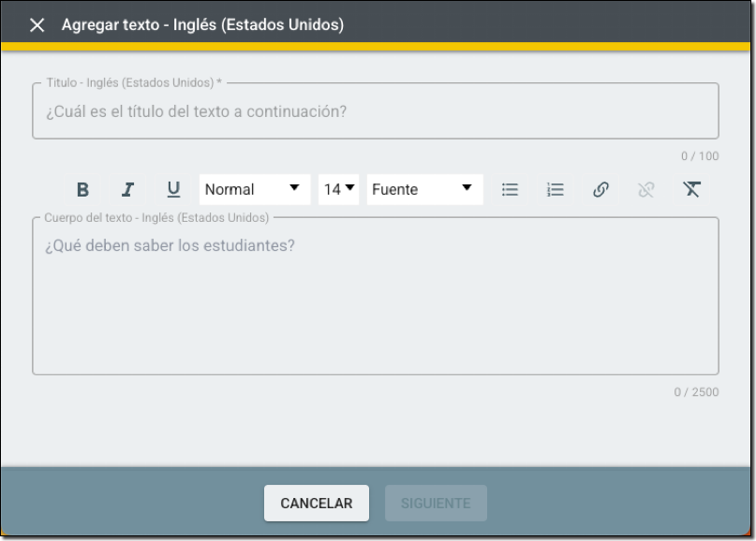Image resolution: width=756 pixels, height=541 pixels.
Task: Click the Agregar texto dialog heading
Action: point(202,25)
